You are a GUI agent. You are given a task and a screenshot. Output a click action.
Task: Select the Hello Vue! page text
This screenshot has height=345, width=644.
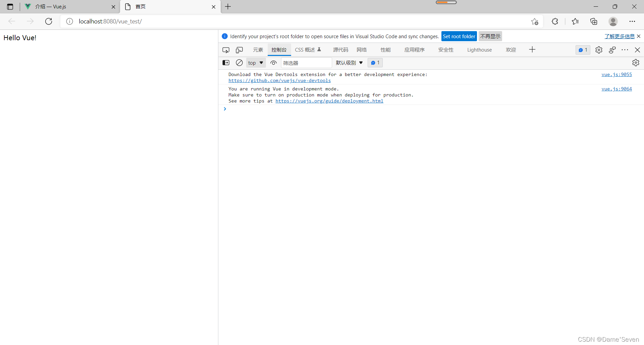(20, 38)
